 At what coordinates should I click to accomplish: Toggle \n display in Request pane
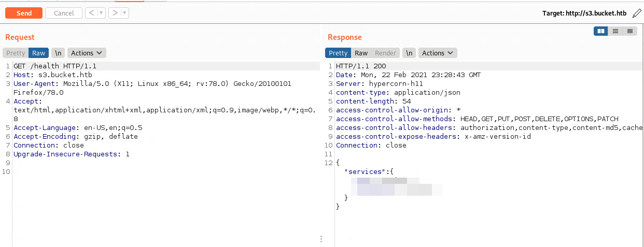point(59,53)
